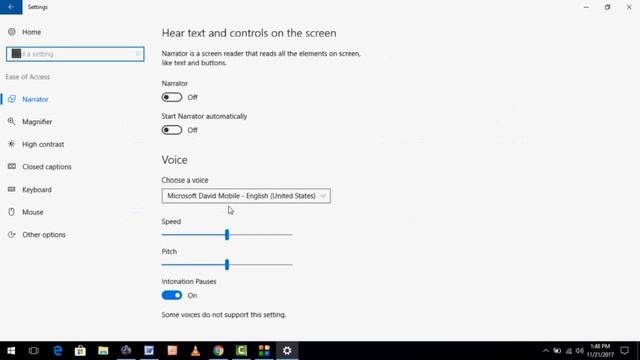Expand the Choose a voice dropdown
This screenshot has width=640, height=360.
(246, 196)
